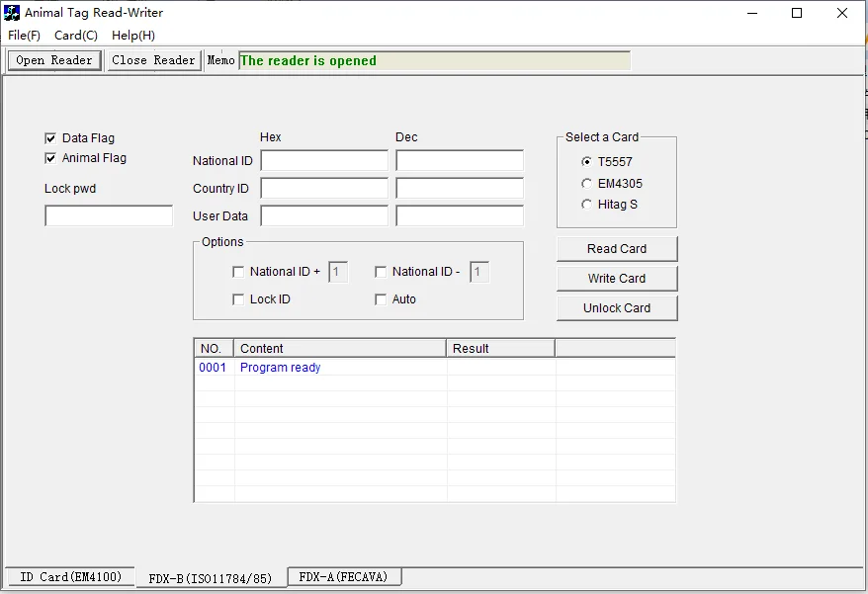The width and height of the screenshot is (868, 594).
Task: Focus the National ID Hex field
Action: click(324, 161)
